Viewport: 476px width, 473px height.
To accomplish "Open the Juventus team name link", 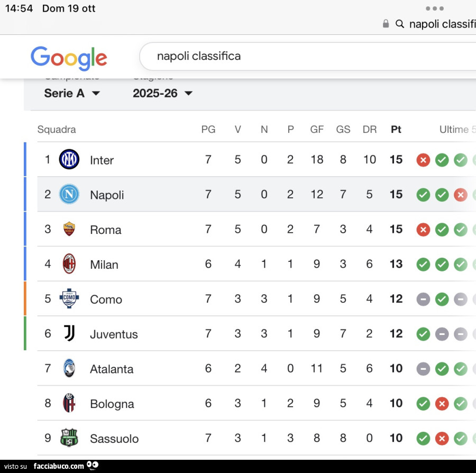I will [x=114, y=334].
